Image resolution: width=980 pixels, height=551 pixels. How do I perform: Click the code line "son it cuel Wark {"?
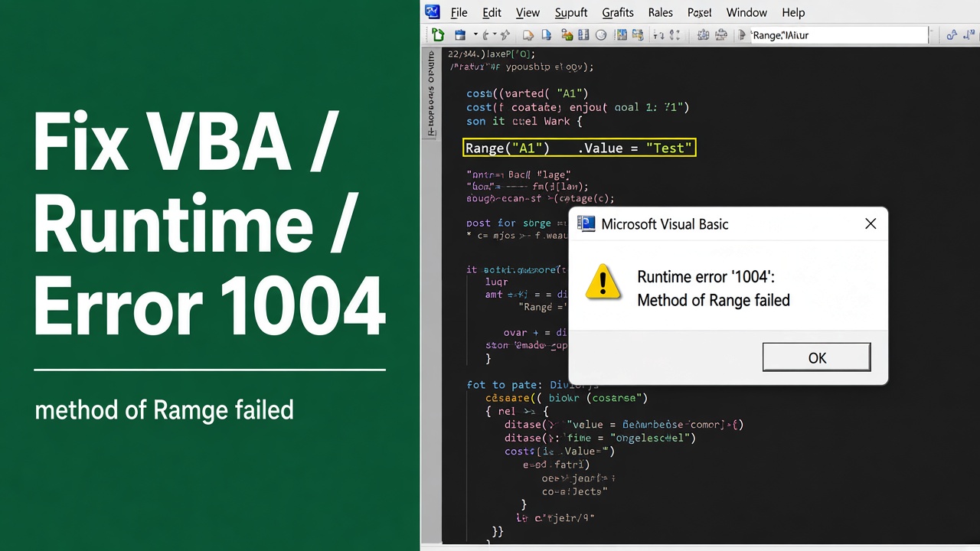pos(524,121)
